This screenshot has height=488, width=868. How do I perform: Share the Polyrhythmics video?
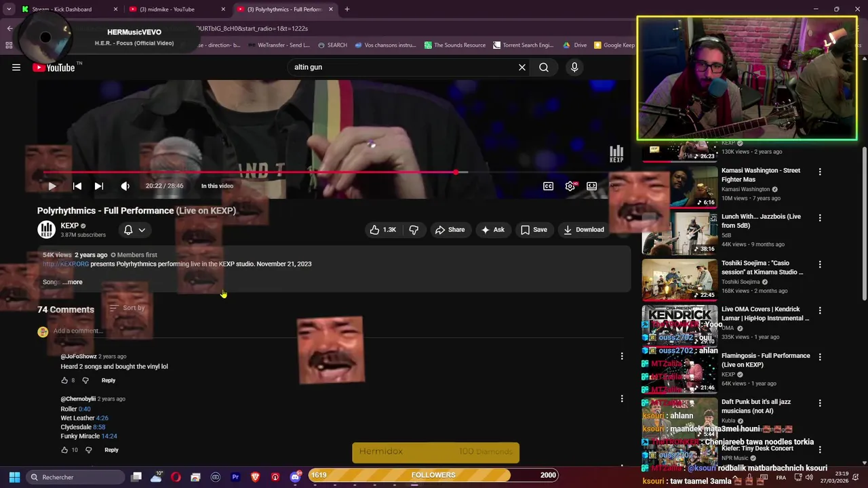[x=450, y=230]
